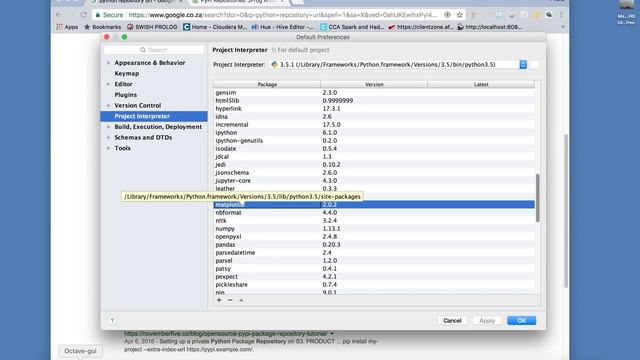Click the Chrome address bar URL
The image size is (640, 360).
(x=282, y=15)
